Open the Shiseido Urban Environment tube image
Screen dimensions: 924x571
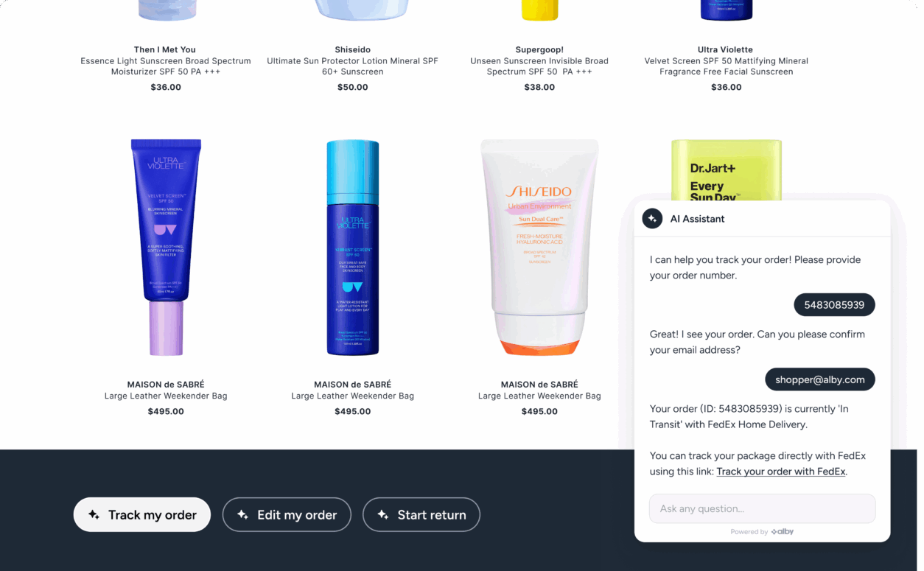(539, 248)
